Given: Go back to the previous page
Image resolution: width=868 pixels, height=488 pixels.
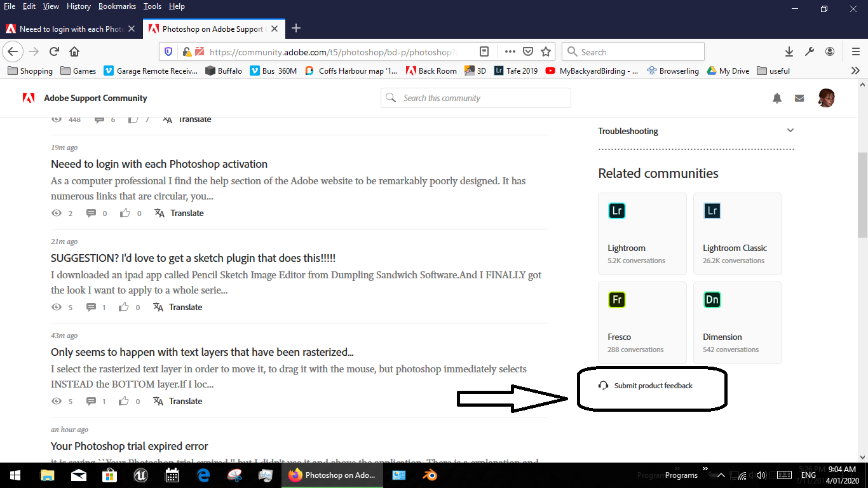Looking at the screenshot, I should coord(13,51).
